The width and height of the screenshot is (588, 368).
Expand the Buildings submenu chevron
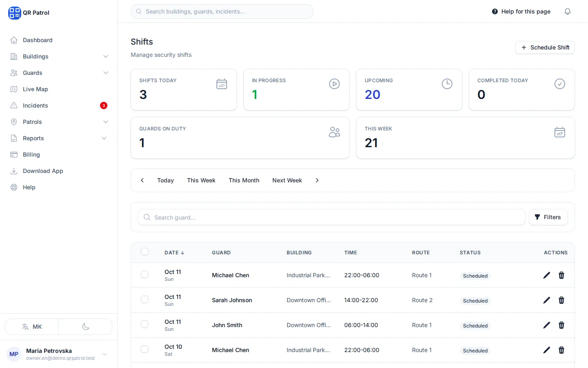pos(106,56)
